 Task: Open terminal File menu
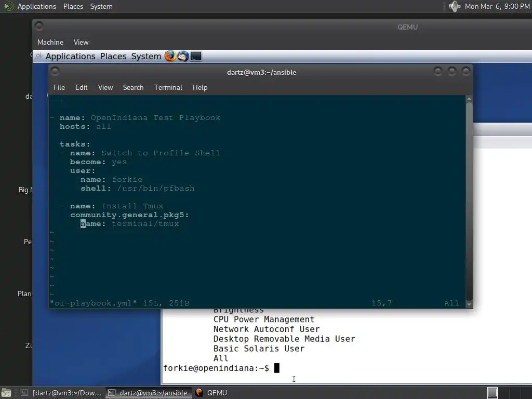click(x=59, y=87)
